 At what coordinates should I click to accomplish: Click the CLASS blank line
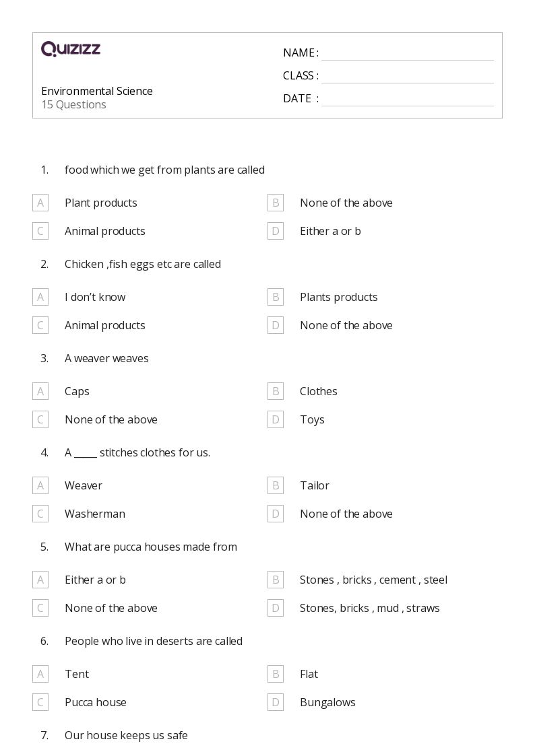click(x=408, y=75)
